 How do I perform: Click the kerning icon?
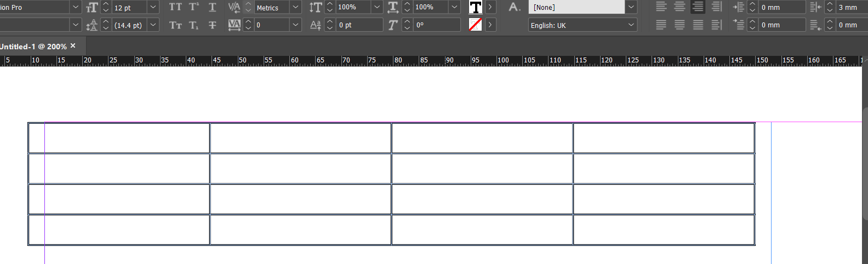(x=234, y=7)
